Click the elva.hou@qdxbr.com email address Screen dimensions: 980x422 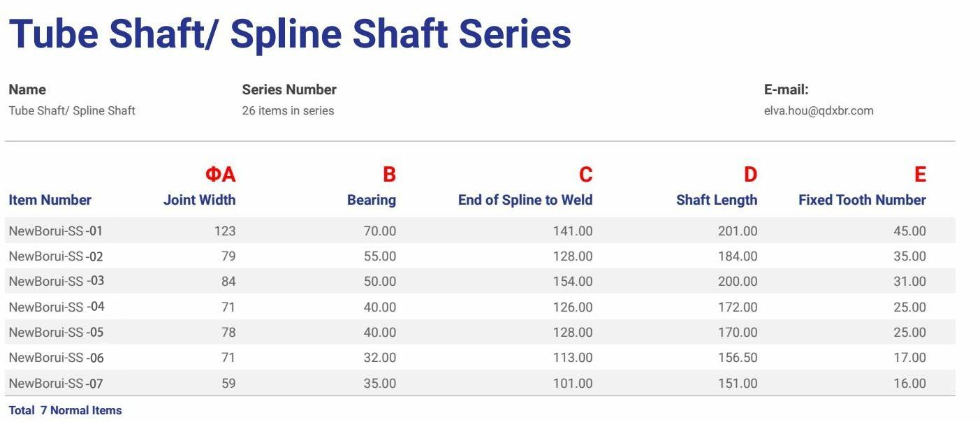pos(819,110)
